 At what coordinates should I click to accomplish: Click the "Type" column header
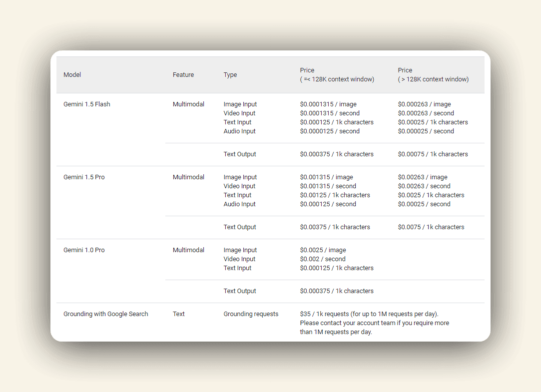pyautogui.click(x=230, y=75)
